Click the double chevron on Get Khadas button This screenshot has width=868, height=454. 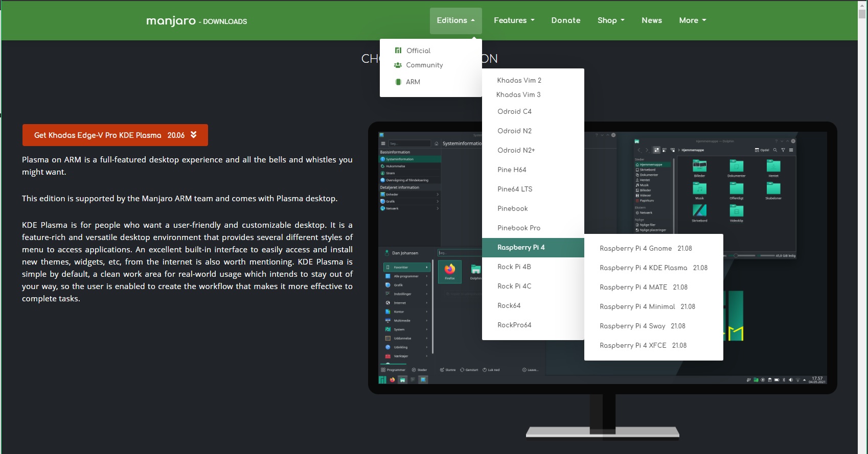click(194, 135)
